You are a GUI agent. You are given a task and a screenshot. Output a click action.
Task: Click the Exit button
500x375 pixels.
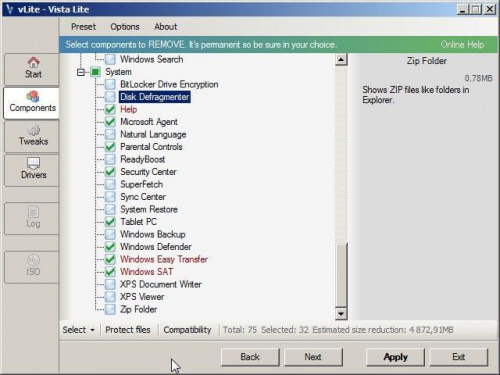459,357
